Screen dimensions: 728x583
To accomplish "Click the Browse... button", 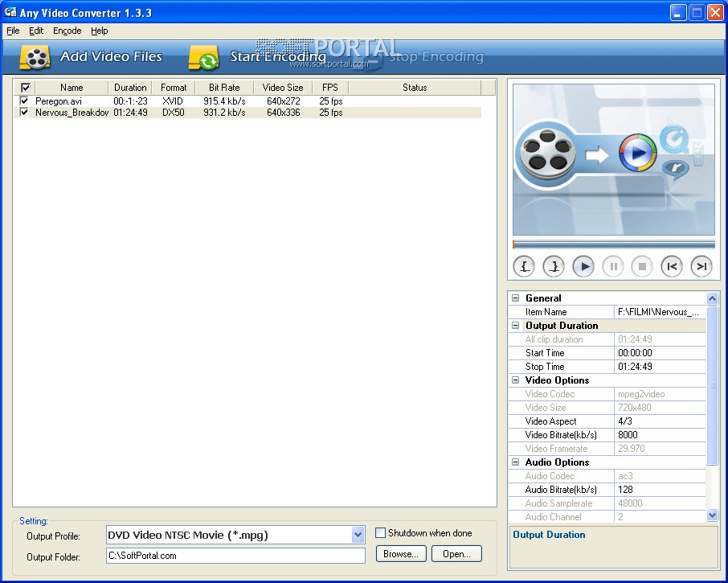I will tap(401, 554).
